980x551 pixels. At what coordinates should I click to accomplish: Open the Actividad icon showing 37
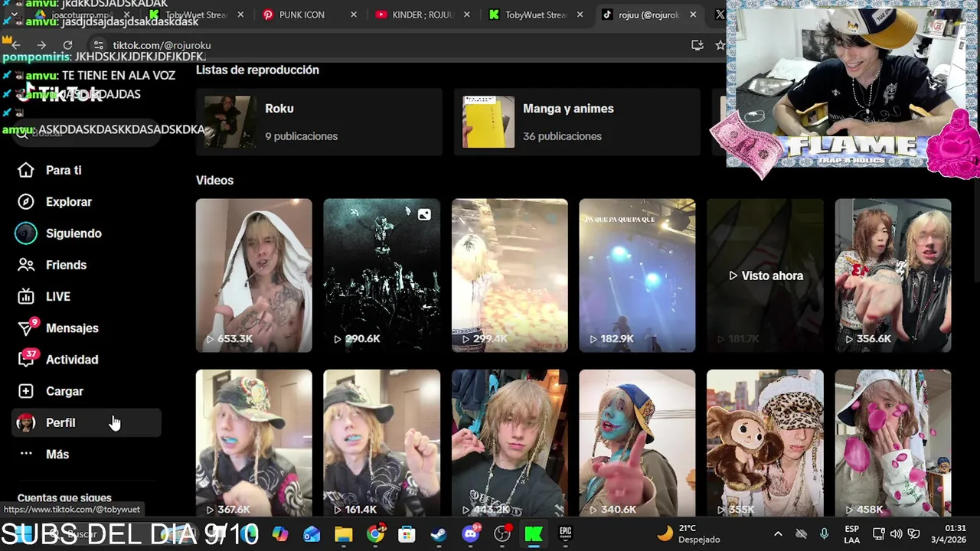(28, 358)
